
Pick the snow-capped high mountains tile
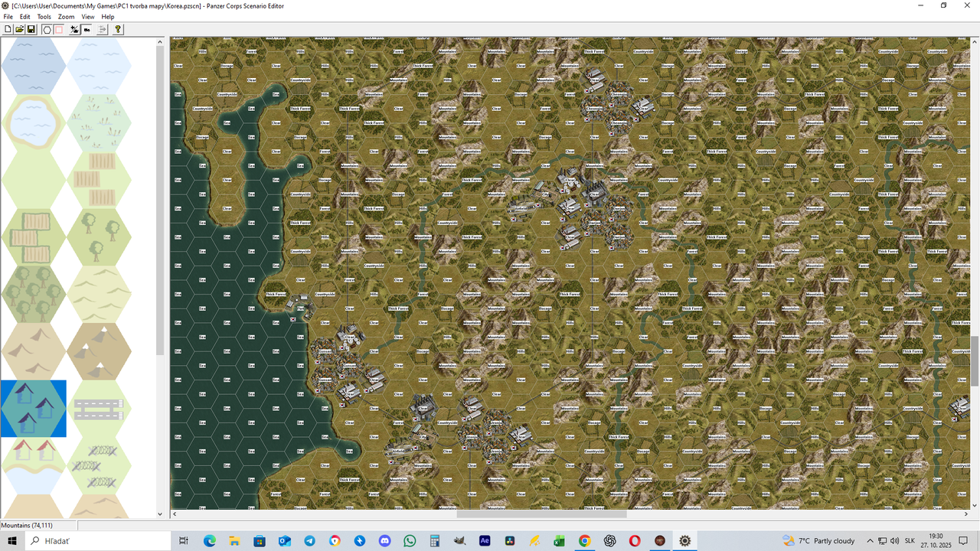click(99, 351)
